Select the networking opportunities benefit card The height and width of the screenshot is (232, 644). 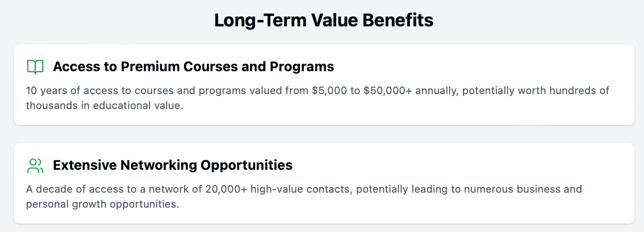click(x=324, y=183)
